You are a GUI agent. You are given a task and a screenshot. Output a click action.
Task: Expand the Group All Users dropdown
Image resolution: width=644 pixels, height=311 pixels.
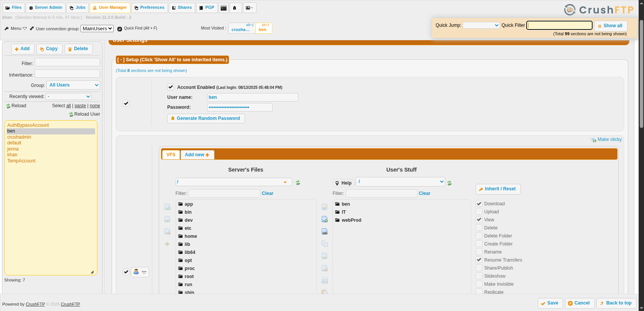coord(73,85)
